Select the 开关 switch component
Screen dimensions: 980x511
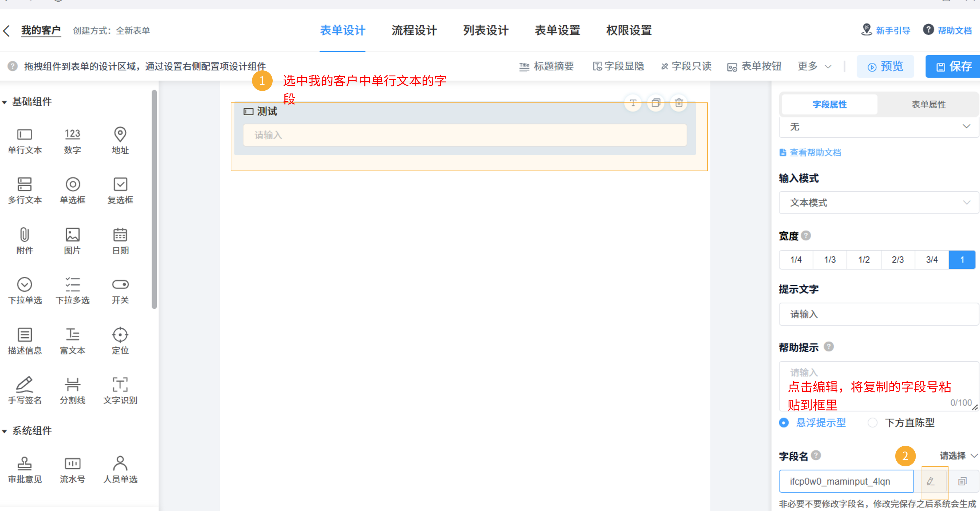click(120, 291)
